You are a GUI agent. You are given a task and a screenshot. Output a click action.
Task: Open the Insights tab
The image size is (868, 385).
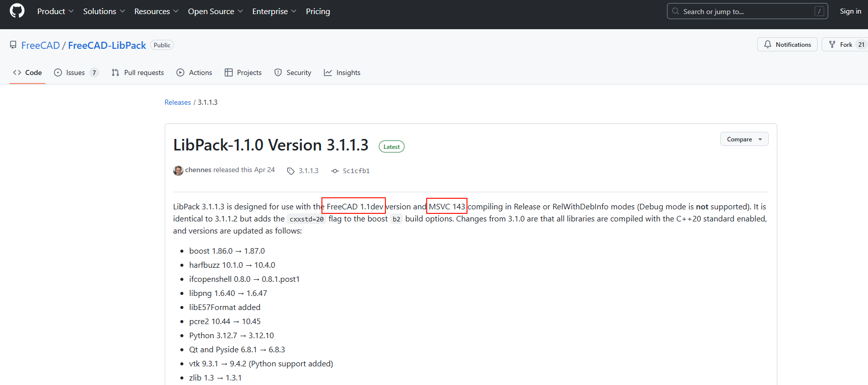point(342,72)
